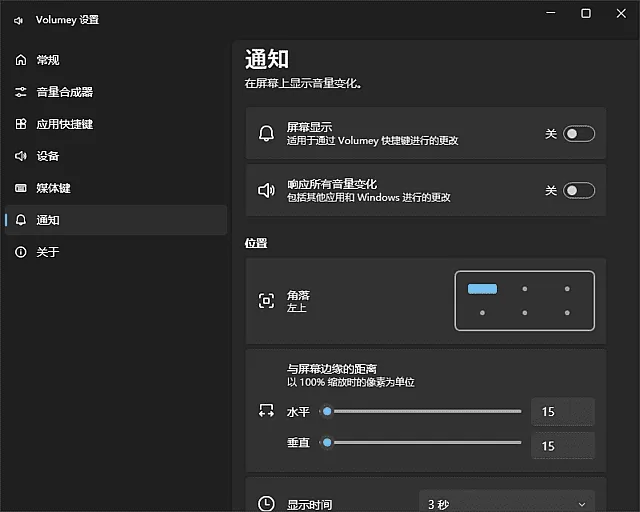Close the Volumey 设置 window

[x=621, y=13]
